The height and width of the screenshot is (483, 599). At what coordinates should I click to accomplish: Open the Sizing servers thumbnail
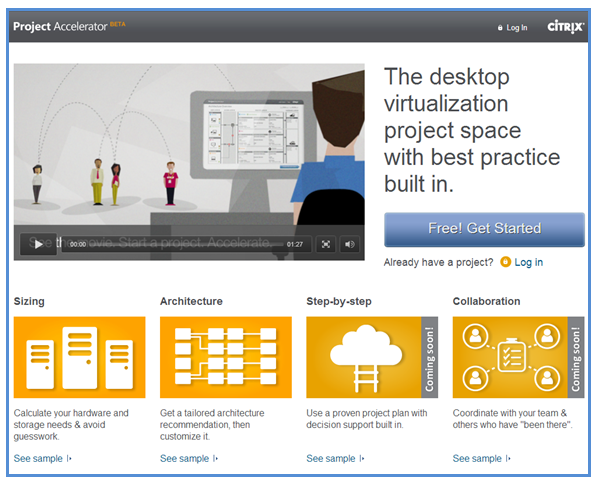[x=79, y=357]
